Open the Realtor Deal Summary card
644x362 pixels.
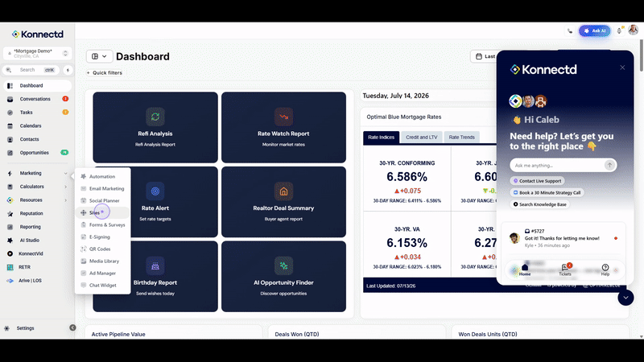(x=283, y=202)
